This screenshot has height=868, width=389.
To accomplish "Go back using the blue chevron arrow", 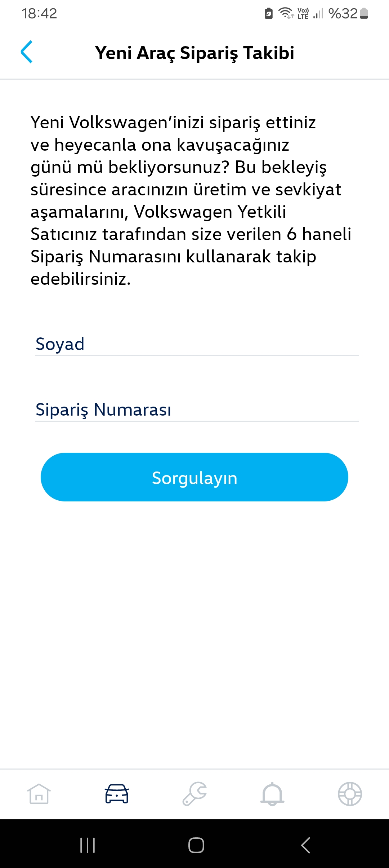I will (27, 52).
